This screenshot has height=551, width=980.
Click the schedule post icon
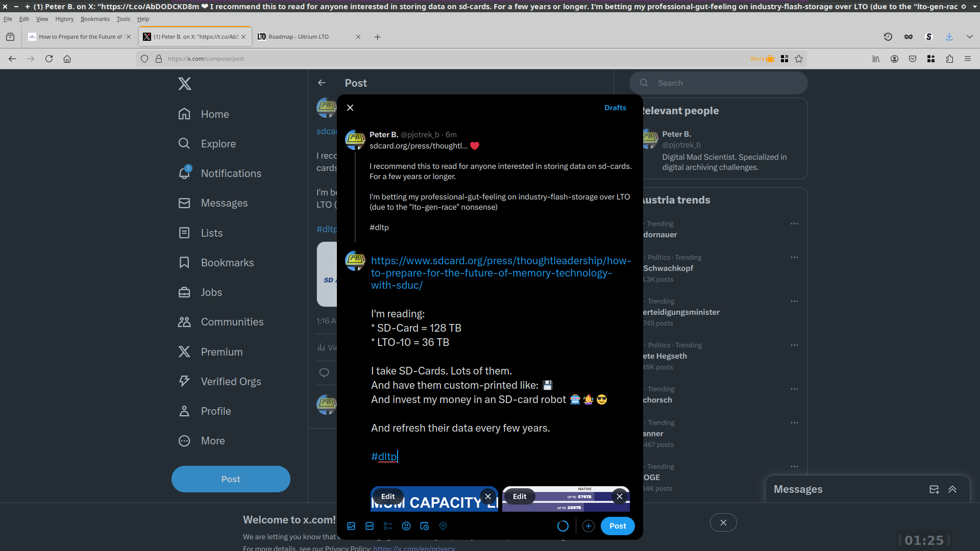[425, 526]
